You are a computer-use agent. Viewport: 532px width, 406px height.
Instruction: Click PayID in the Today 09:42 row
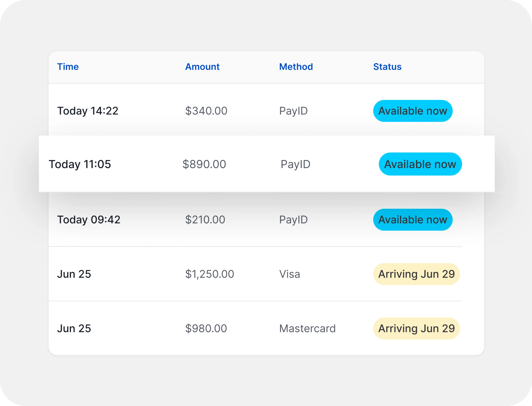[293, 220]
